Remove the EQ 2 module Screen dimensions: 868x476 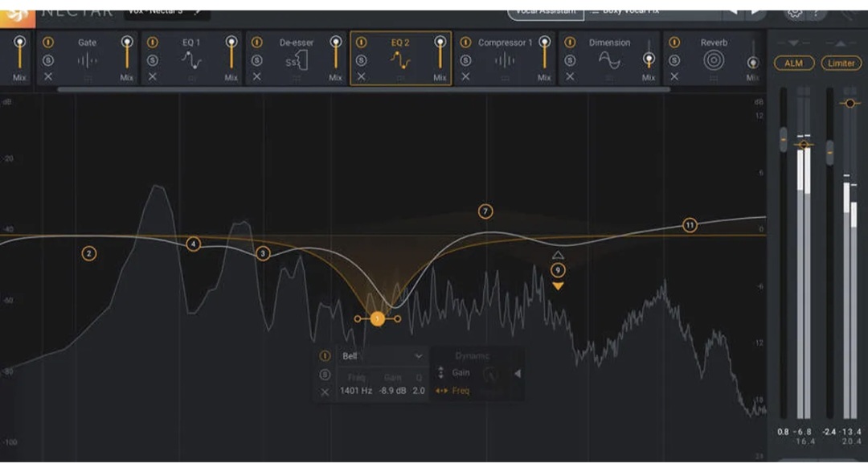pos(361,76)
